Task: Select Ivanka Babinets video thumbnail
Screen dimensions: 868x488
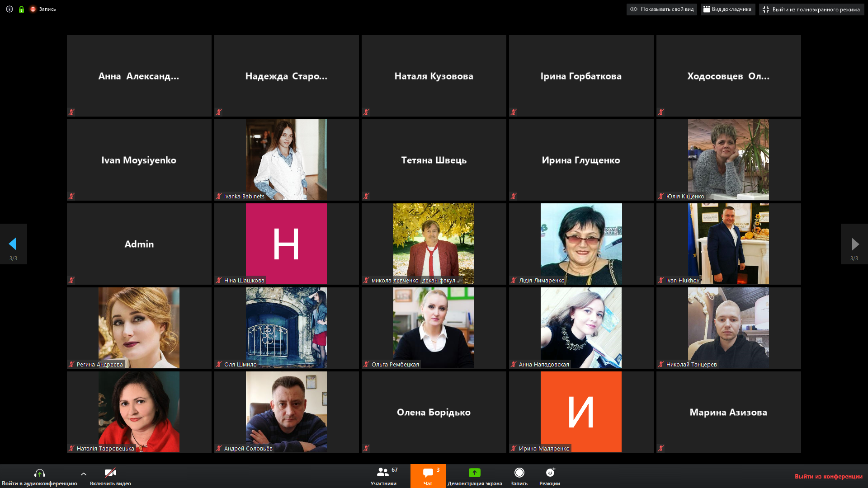Action: point(287,160)
